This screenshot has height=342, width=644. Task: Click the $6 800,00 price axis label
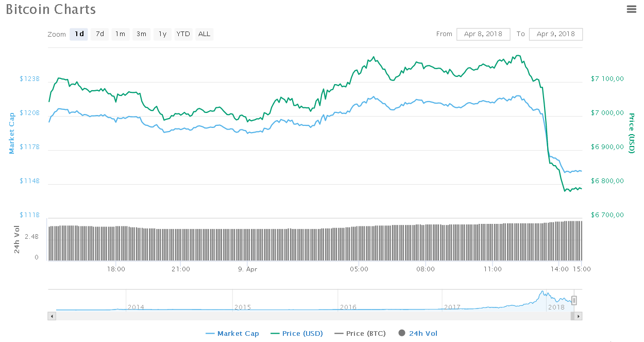click(x=607, y=181)
